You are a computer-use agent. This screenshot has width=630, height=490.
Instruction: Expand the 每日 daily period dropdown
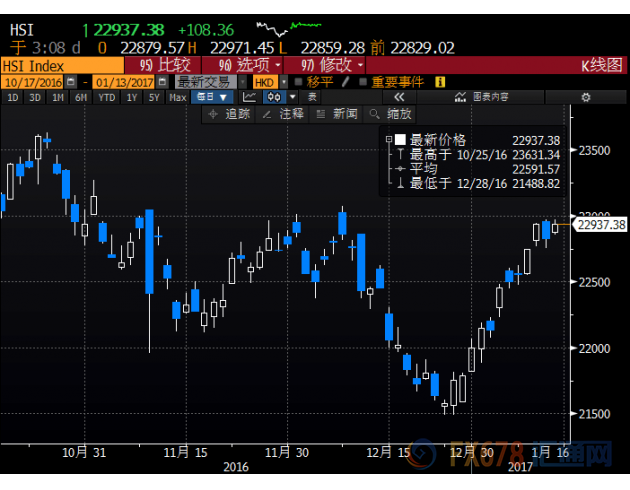coord(213,98)
